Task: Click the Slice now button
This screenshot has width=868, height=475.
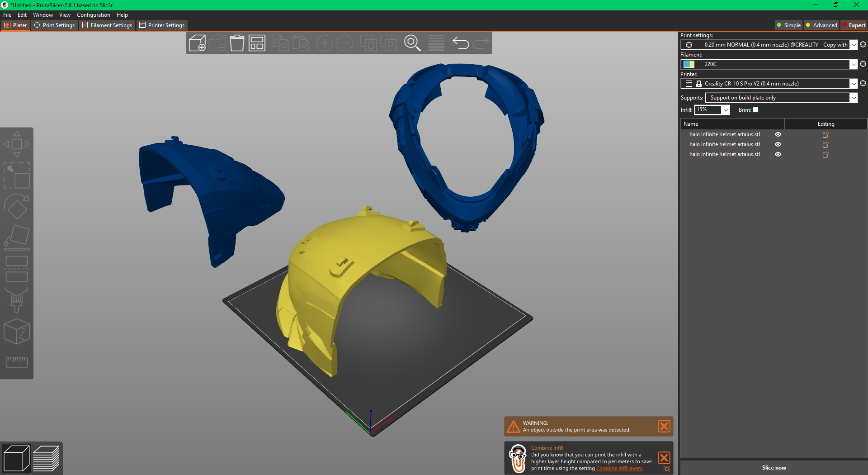Action: coord(774,468)
